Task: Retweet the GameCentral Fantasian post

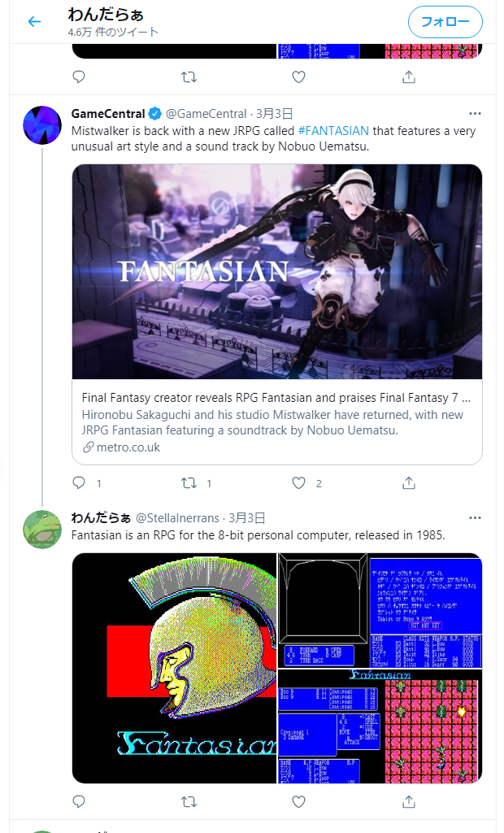Action: (189, 483)
